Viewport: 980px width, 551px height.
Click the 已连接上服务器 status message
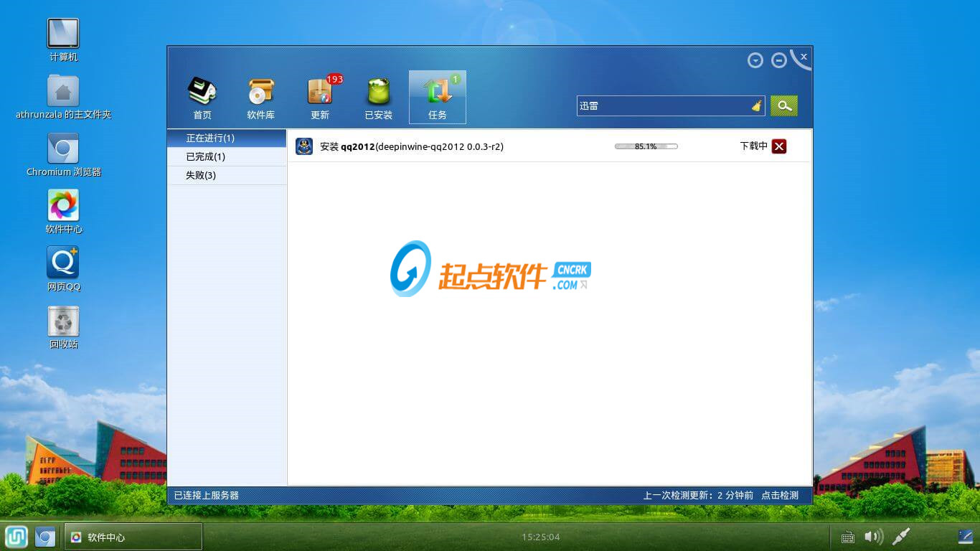click(207, 495)
